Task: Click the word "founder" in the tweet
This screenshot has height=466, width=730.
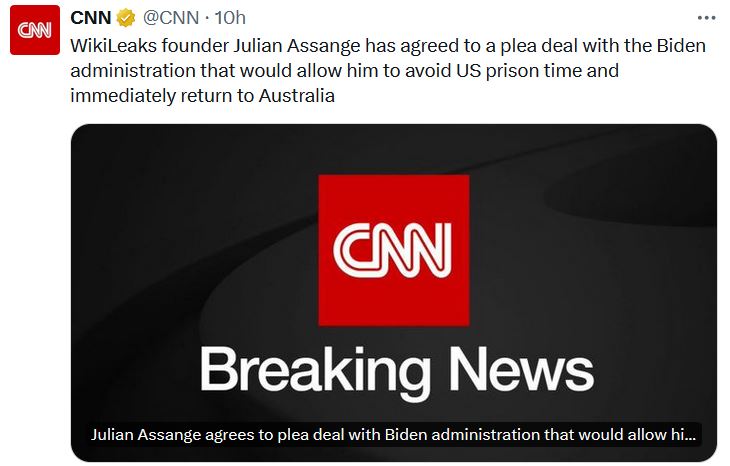Action: pos(185,46)
